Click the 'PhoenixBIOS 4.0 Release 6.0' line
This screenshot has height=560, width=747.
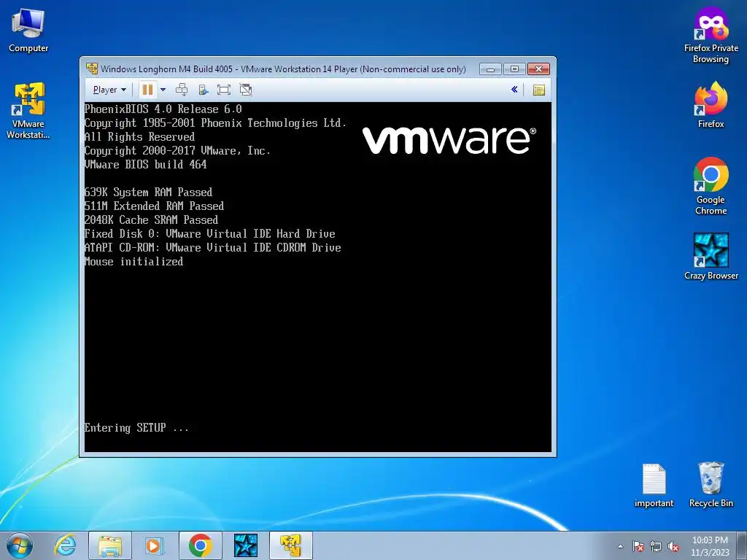point(163,109)
